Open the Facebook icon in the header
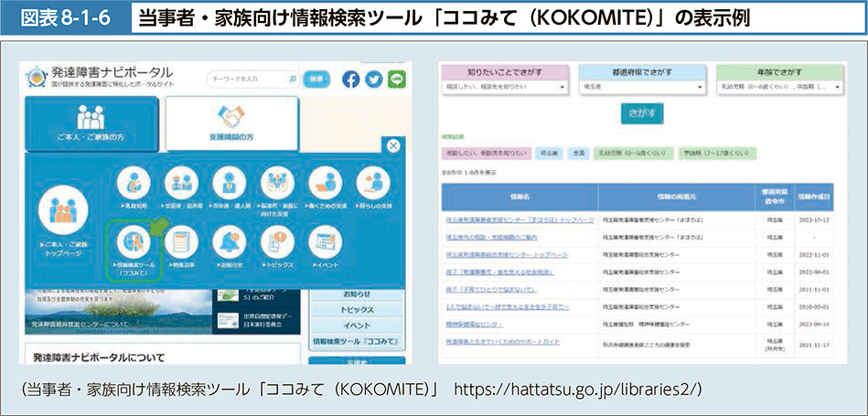This screenshot has height=416, width=868. pos(351,80)
